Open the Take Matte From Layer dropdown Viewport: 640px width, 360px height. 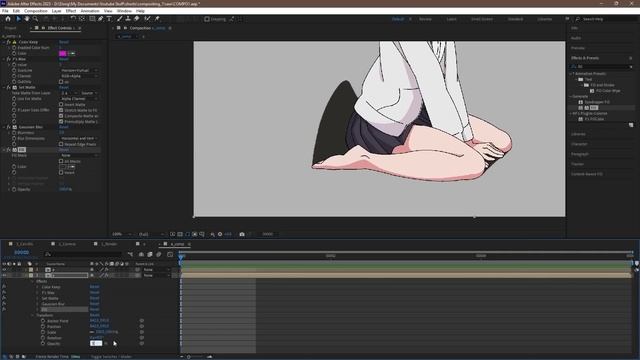pos(69,93)
